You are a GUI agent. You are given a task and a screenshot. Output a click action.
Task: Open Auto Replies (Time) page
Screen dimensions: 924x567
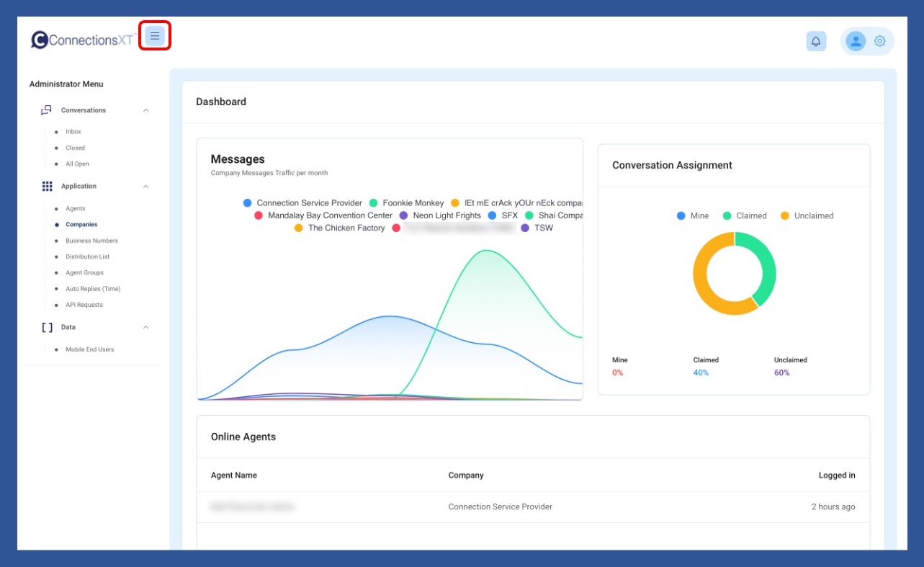[93, 289]
